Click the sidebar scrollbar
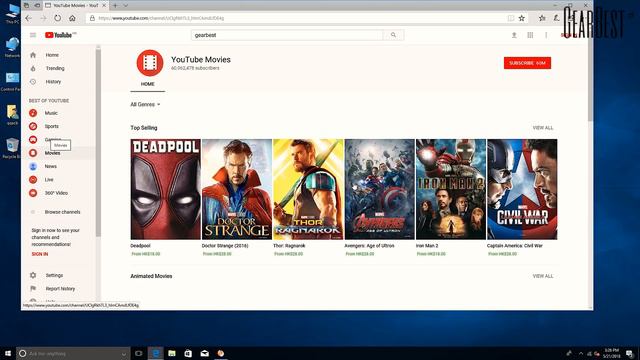This screenshot has width=640, height=360. (98, 143)
